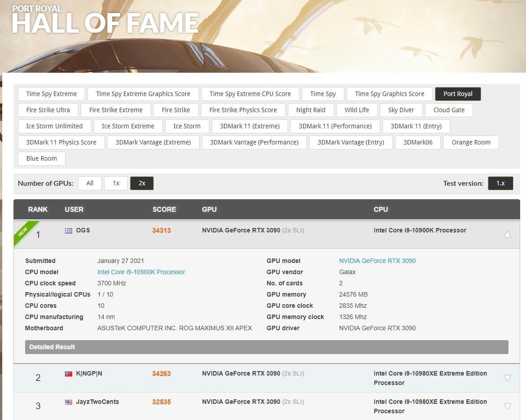Filter results to 1x GPU
526x420 pixels.
[116, 184]
